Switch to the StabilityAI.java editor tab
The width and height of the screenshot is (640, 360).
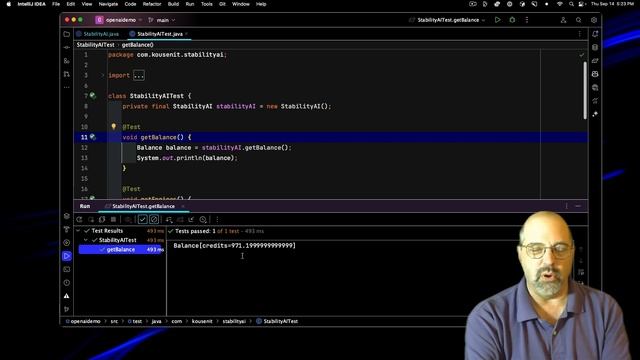pos(98,34)
